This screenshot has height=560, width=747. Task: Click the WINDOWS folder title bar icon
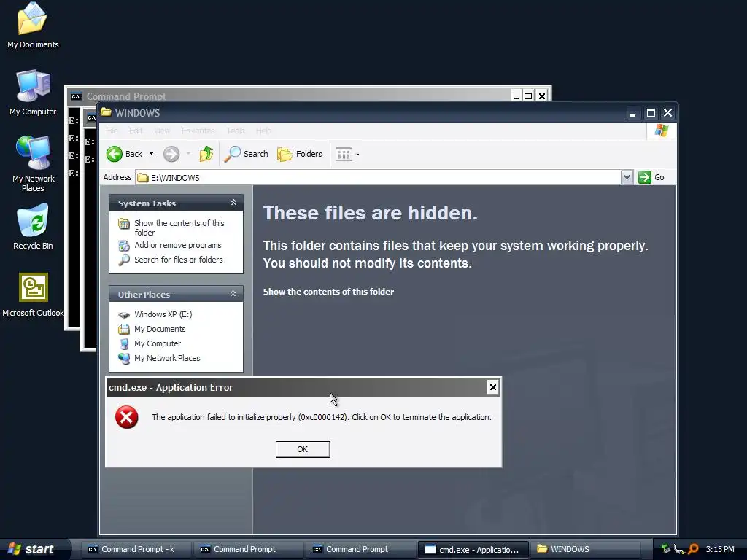[107, 112]
